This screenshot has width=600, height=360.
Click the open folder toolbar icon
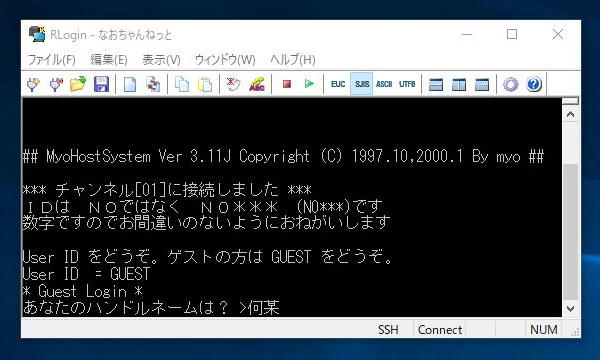(78, 84)
